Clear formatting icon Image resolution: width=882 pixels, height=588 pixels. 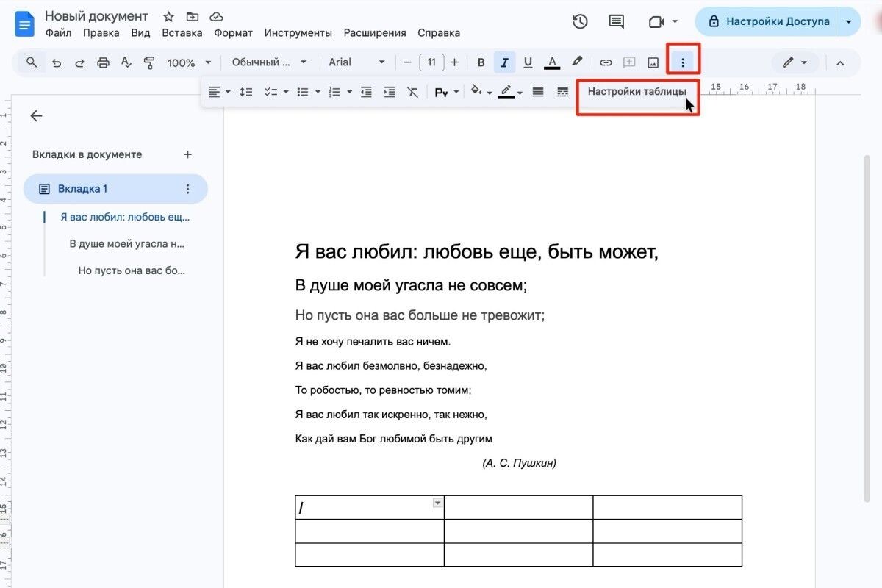[x=413, y=92]
